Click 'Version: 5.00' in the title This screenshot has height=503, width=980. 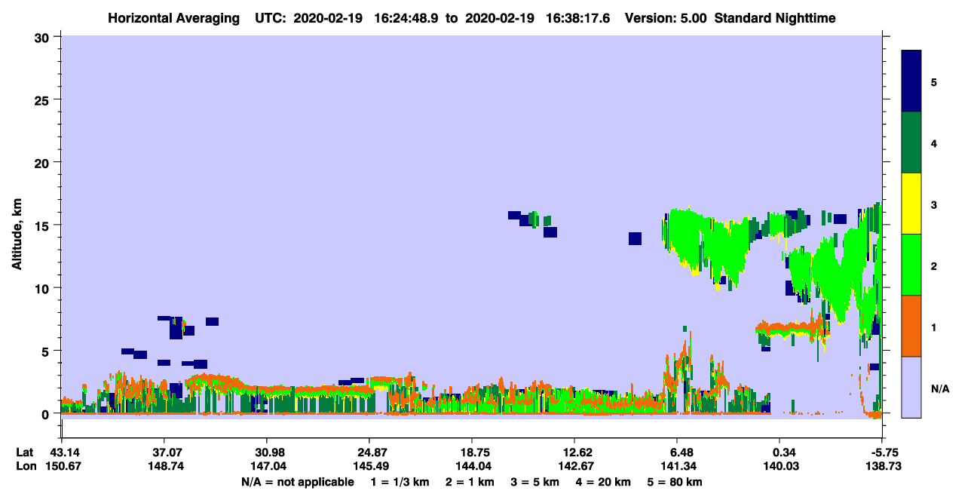665,17
